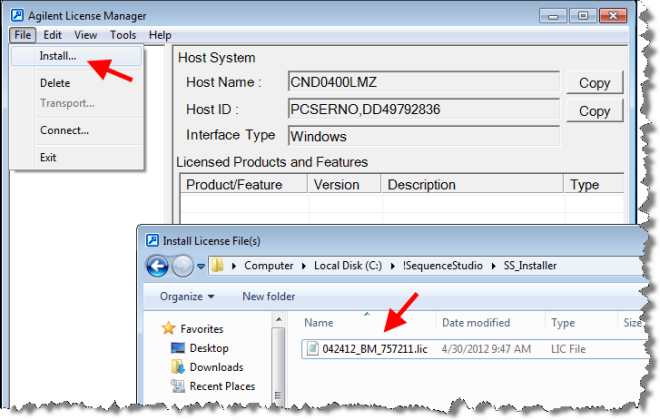The height and width of the screenshot is (420, 660).
Task: Minimize the Agilent License Manager window
Action: [553, 16]
